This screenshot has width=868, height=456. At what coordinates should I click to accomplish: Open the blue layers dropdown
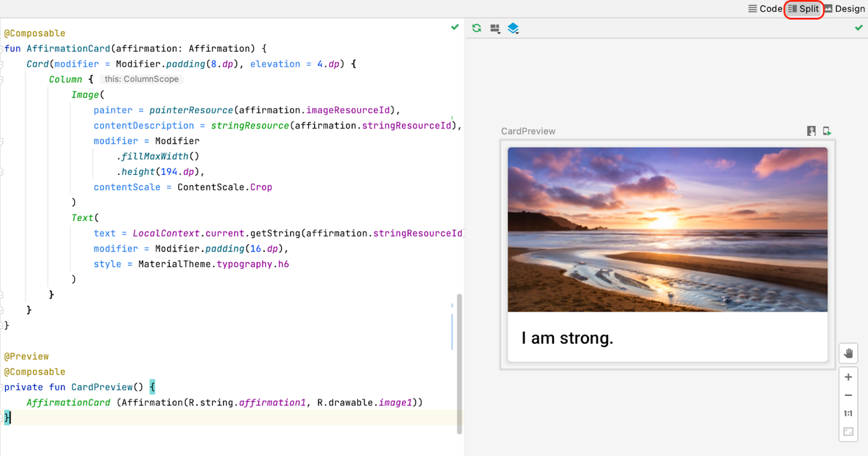point(513,28)
